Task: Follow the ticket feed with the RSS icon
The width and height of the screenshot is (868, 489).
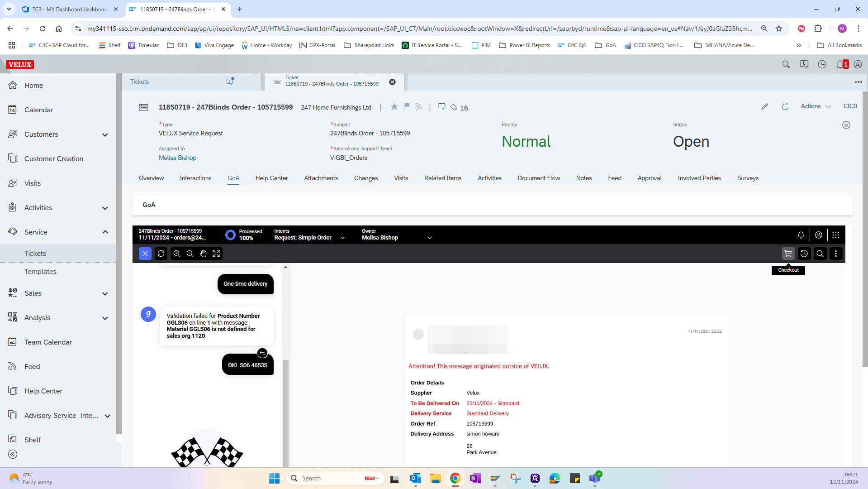Action: (418, 107)
